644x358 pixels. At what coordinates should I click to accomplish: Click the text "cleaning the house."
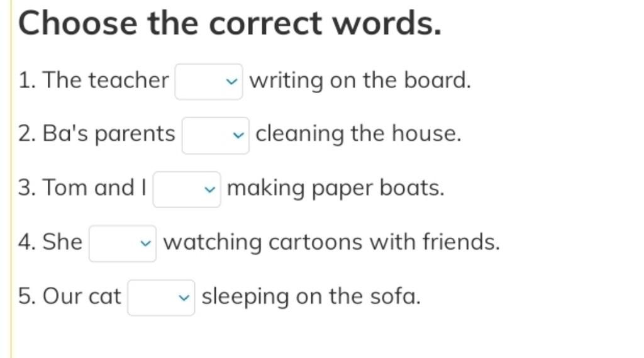pos(358,133)
